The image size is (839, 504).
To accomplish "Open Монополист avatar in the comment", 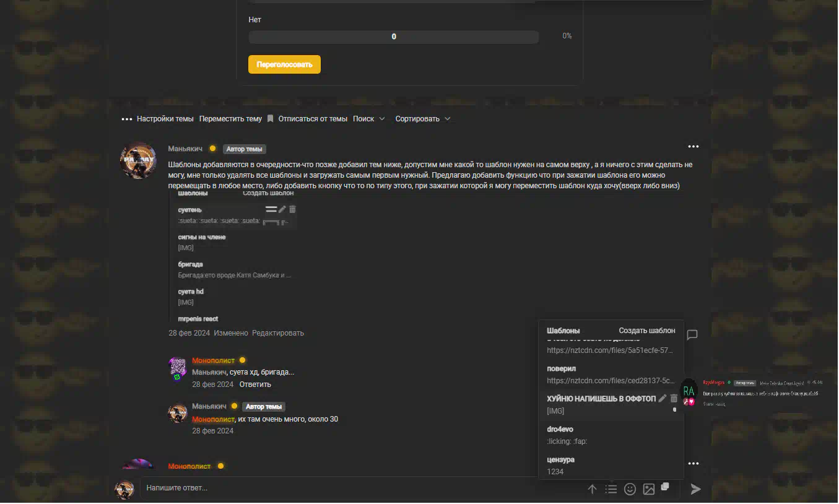I will click(x=178, y=368).
